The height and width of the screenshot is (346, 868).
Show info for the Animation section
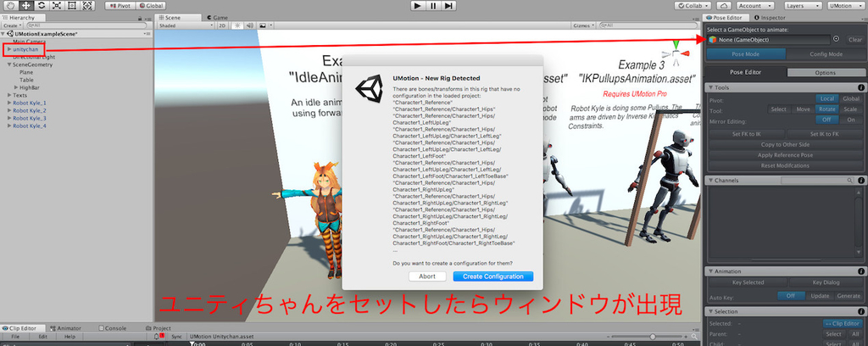[861, 271]
